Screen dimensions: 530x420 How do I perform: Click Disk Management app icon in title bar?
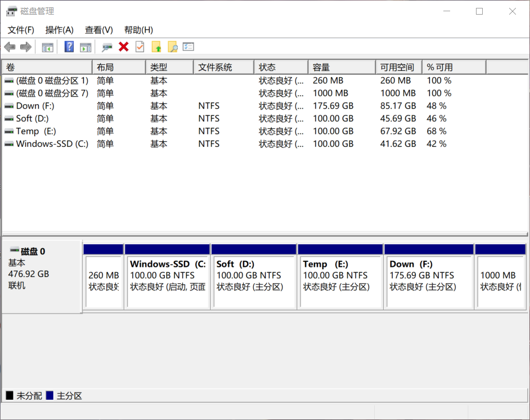coord(11,11)
